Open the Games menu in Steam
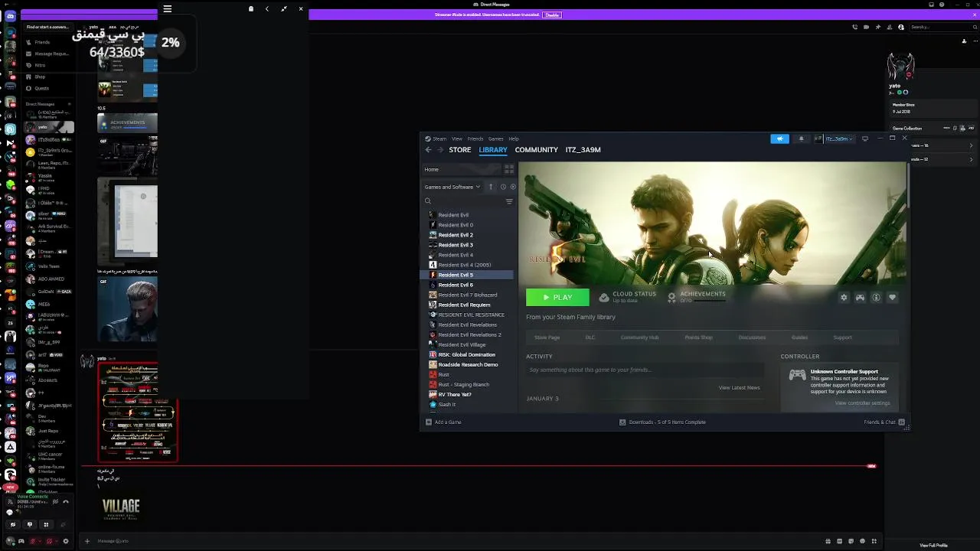The height and width of the screenshot is (551, 980). [x=495, y=139]
